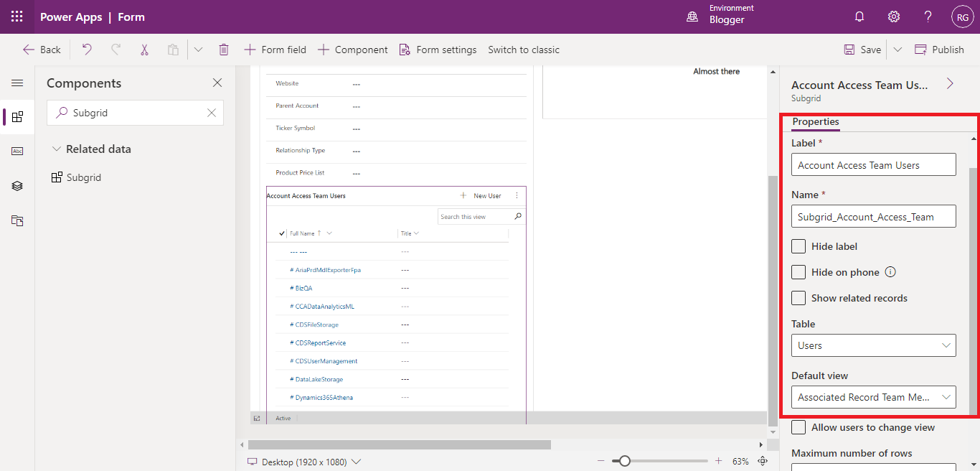
Task: Check the Hide on phone checkbox
Action: pos(798,272)
